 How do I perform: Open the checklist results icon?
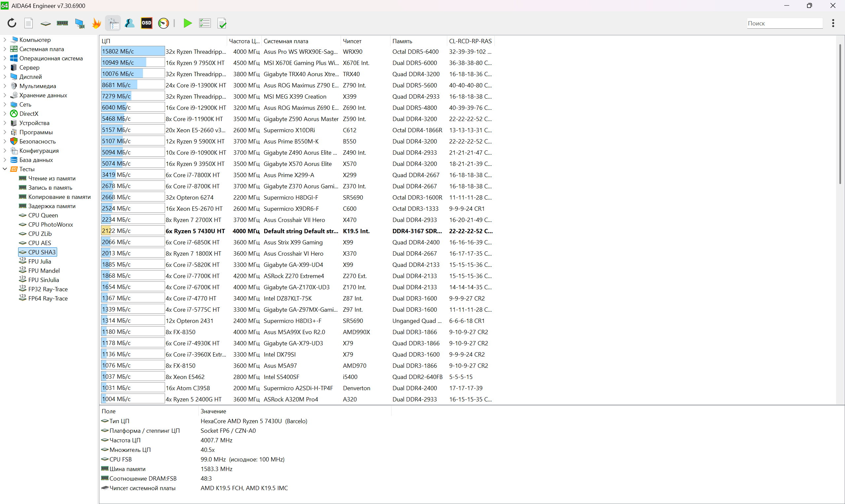[x=205, y=23]
